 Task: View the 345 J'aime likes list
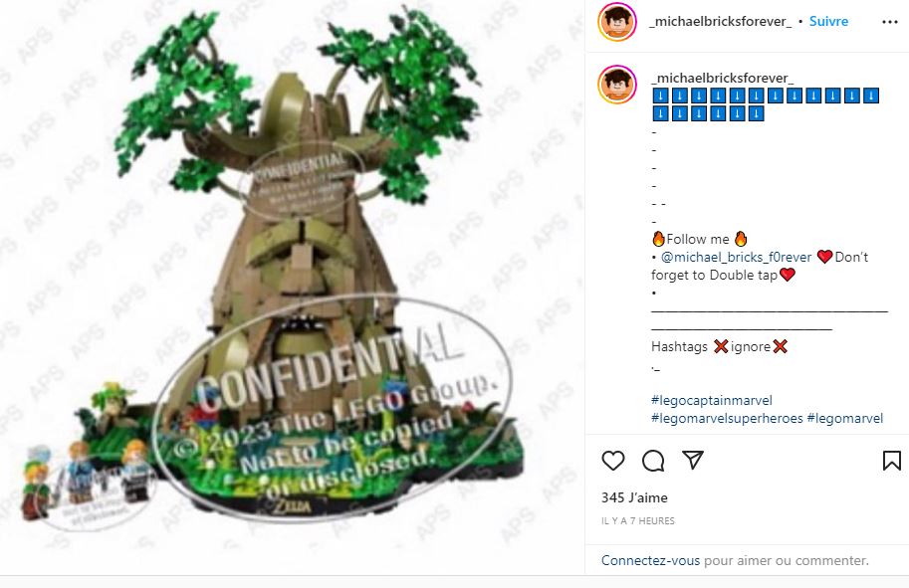[x=634, y=497]
